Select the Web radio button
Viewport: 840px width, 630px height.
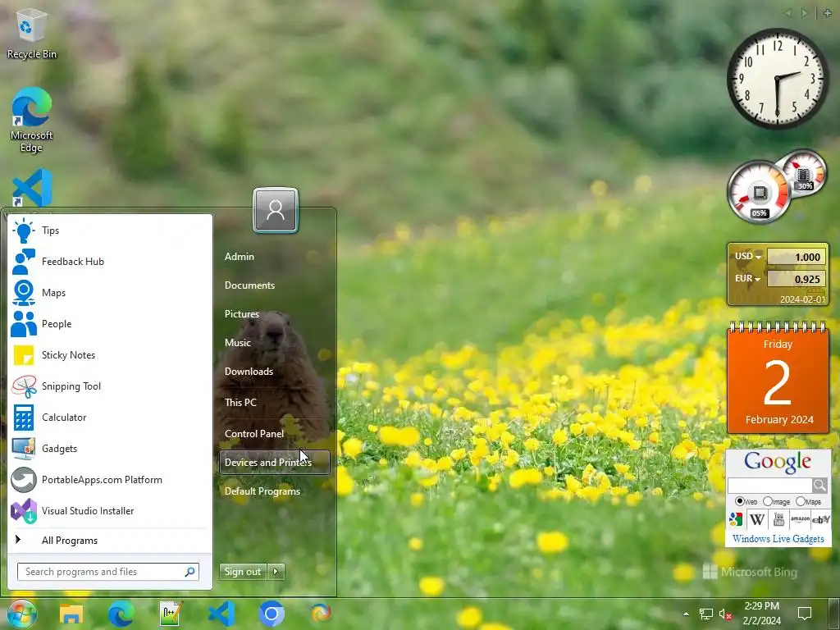pyautogui.click(x=740, y=501)
